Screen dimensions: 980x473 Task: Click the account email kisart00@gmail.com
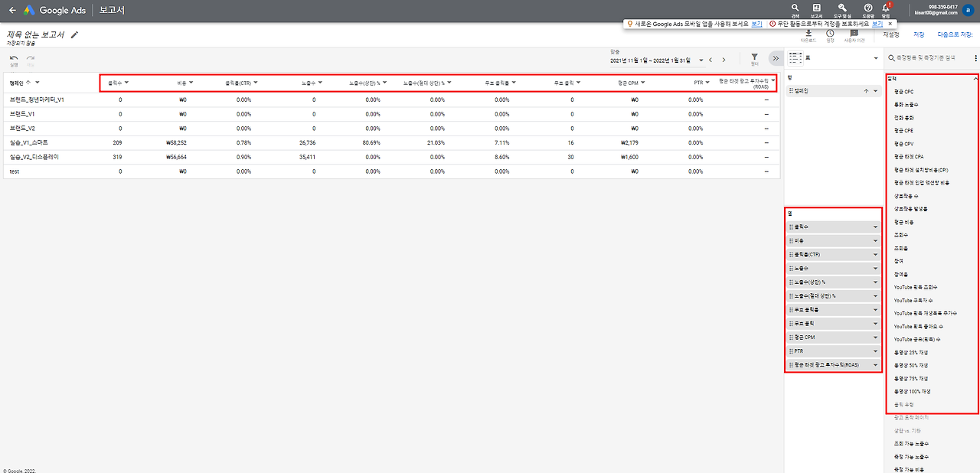click(937, 13)
